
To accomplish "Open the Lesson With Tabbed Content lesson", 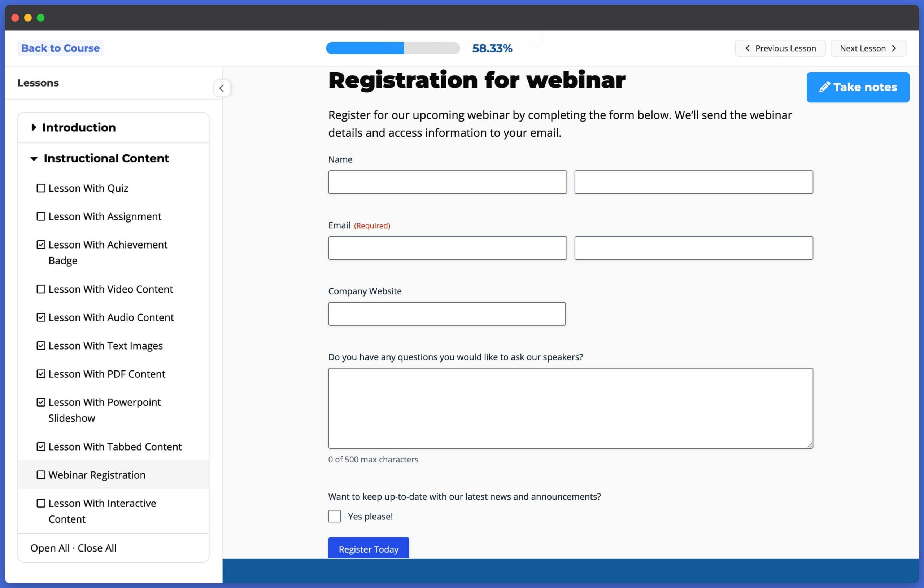I will tap(115, 447).
